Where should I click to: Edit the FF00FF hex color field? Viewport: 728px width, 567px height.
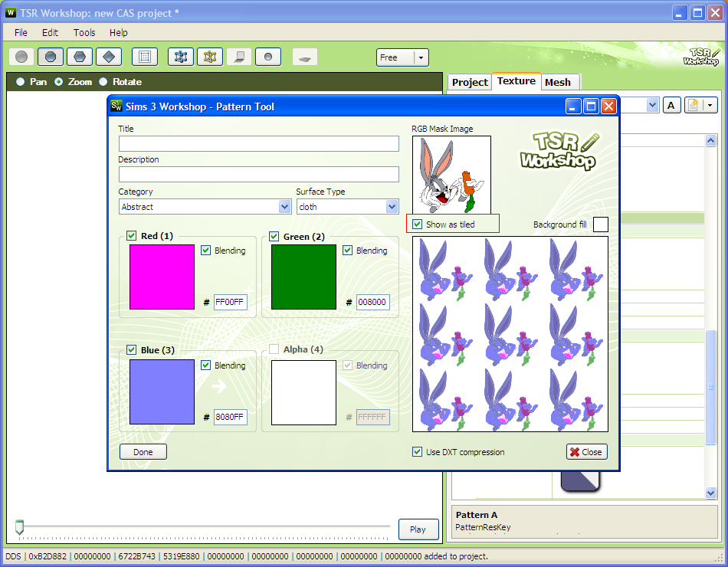(x=231, y=302)
